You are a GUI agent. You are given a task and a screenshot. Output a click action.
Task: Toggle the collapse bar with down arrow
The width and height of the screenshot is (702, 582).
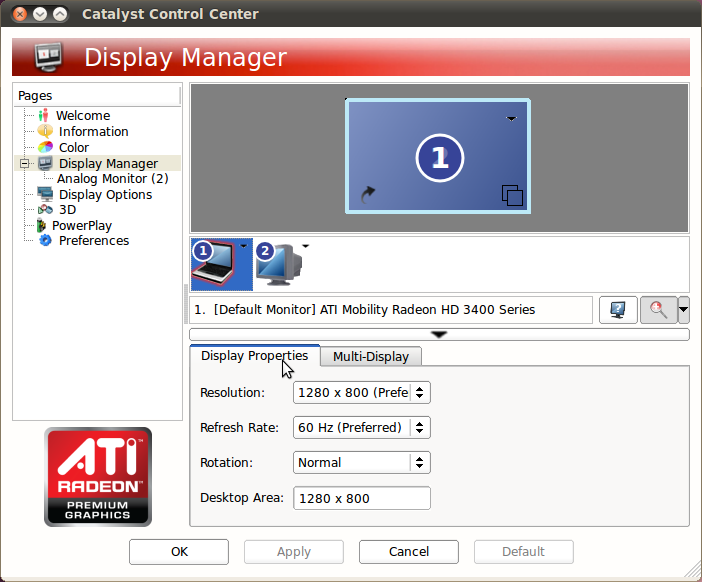[x=439, y=334]
